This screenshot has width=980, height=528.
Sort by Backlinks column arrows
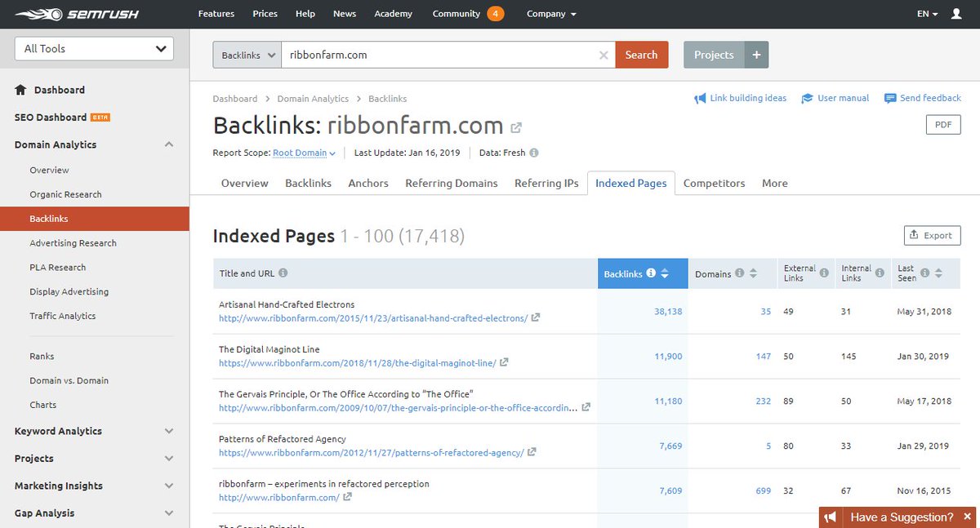coord(665,273)
